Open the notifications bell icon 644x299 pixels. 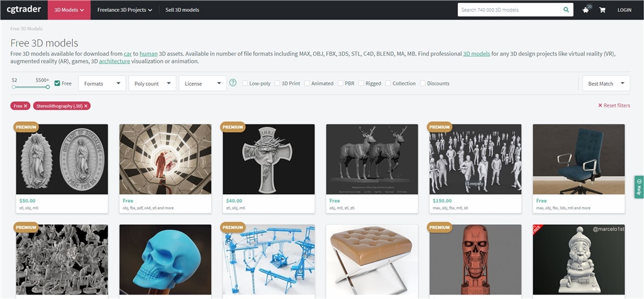point(586,10)
